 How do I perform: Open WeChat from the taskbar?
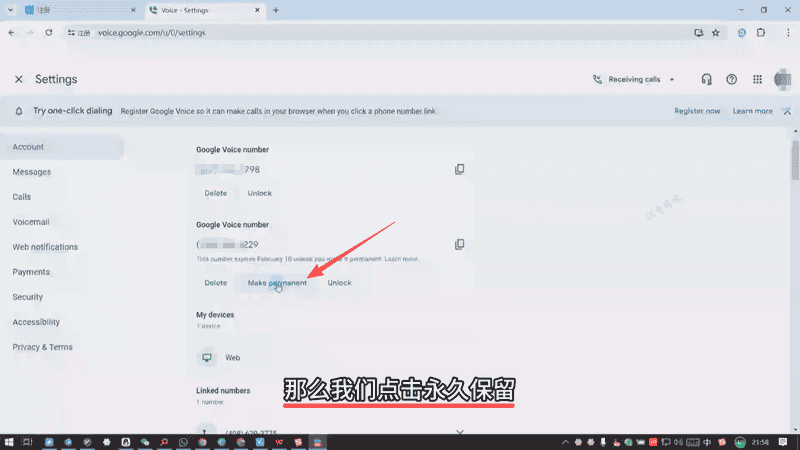tap(145, 442)
